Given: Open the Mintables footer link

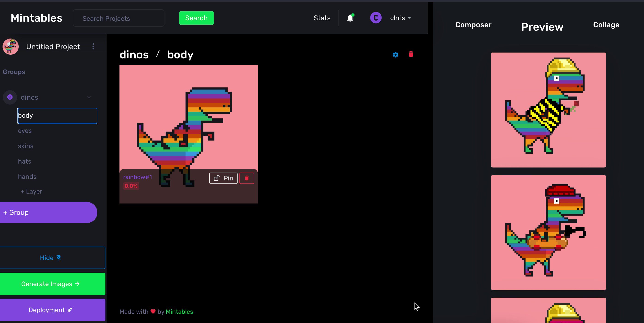Looking at the screenshot, I should [179, 312].
